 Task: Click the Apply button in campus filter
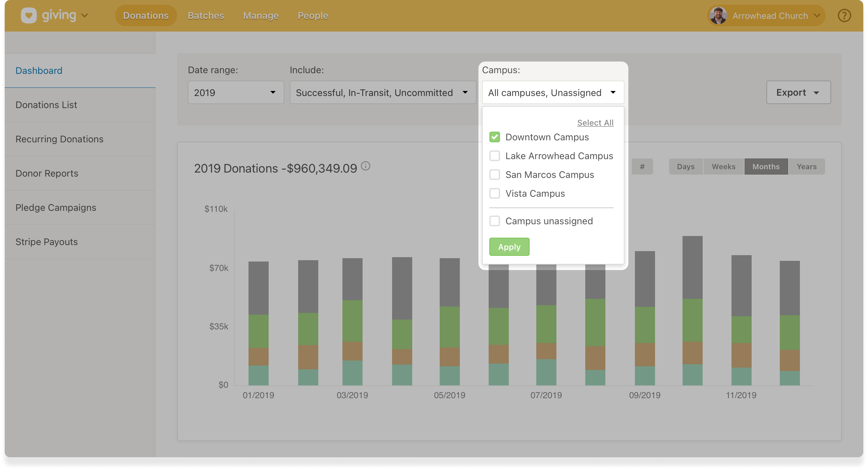[x=509, y=246]
